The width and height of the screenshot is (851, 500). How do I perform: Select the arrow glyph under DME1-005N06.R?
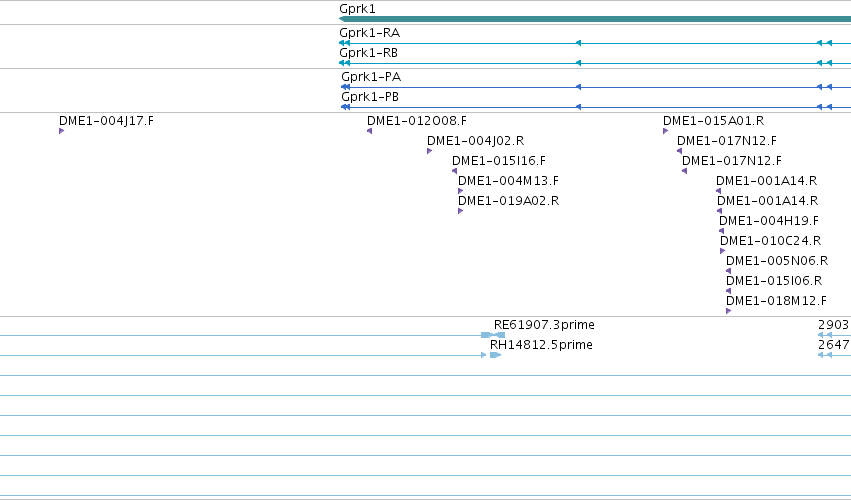(728, 271)
